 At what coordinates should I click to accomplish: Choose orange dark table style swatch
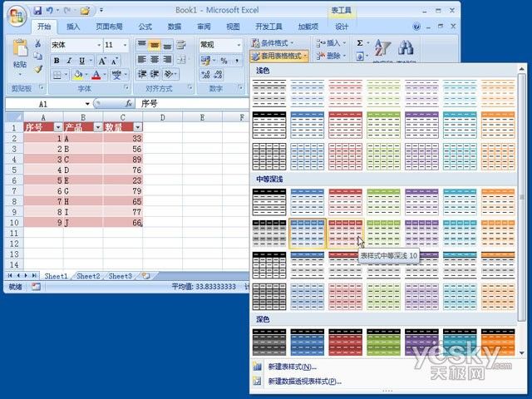498,342
